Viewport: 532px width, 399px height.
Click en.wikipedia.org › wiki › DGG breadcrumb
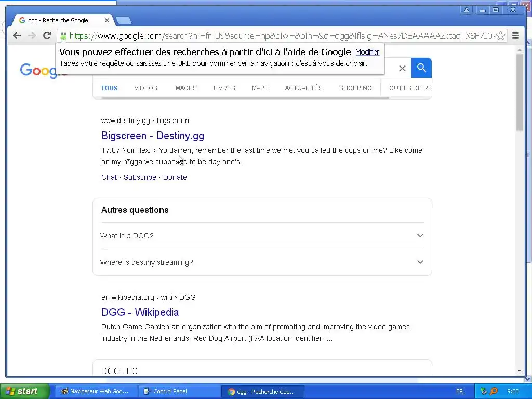[148, 297]
